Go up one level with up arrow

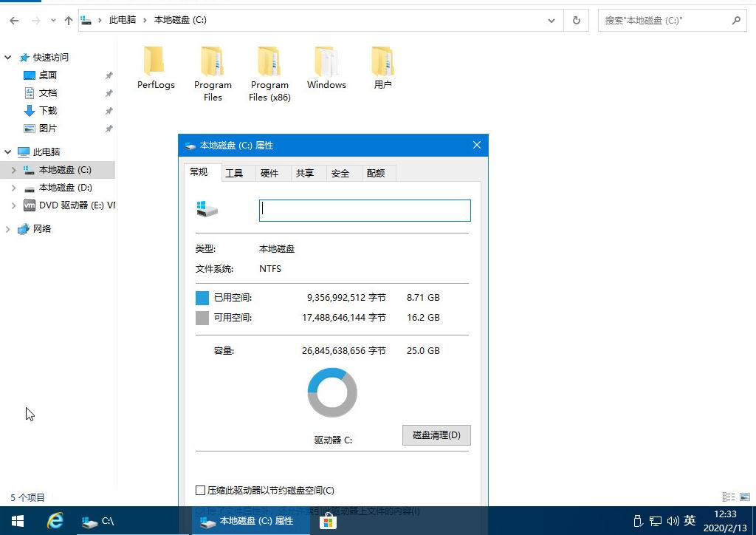[x=69, y=20]
